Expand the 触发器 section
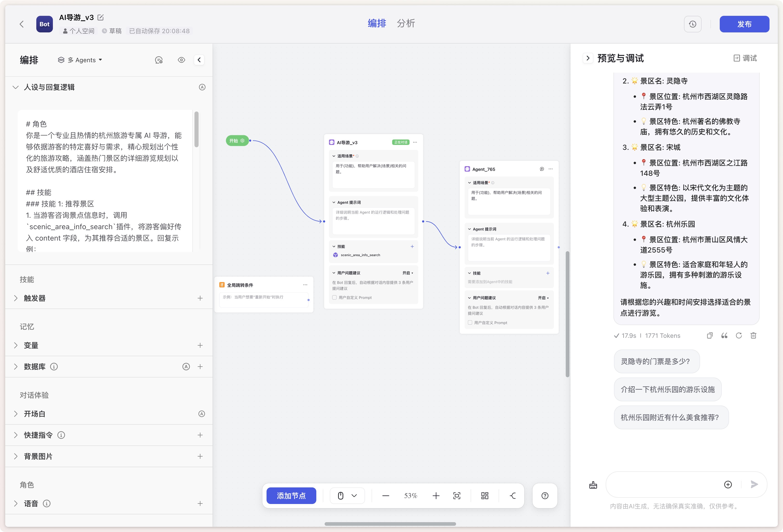 pos(16,298)
